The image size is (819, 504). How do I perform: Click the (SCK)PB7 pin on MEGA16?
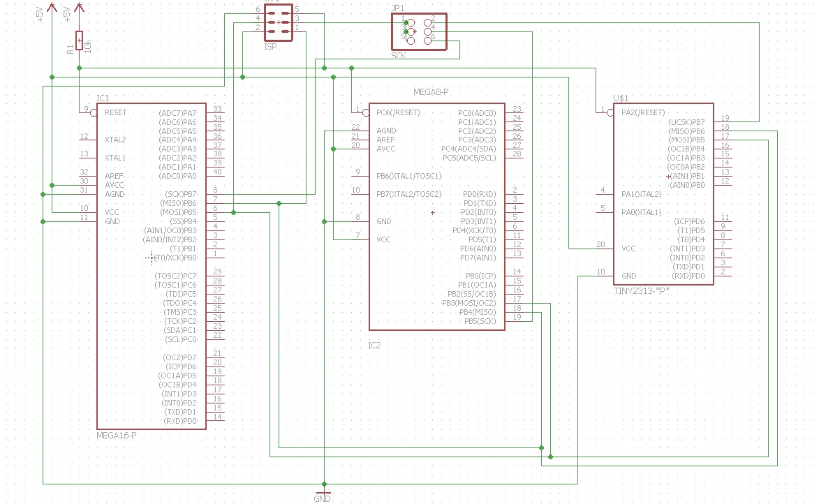coord(181,194)
